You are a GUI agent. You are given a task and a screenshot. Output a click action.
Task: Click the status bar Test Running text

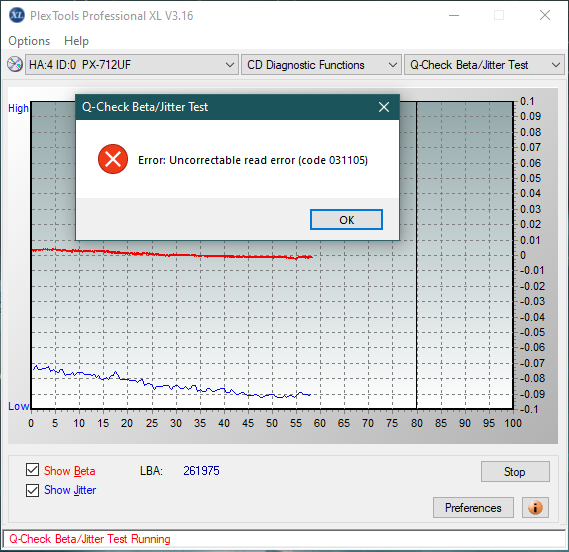click(x=90, y=539)
